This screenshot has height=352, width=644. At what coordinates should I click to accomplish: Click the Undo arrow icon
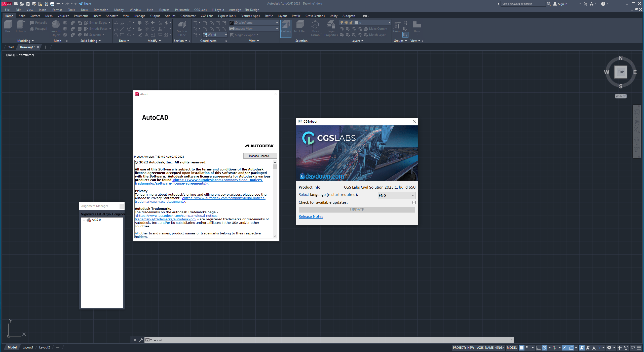[58, 4]
